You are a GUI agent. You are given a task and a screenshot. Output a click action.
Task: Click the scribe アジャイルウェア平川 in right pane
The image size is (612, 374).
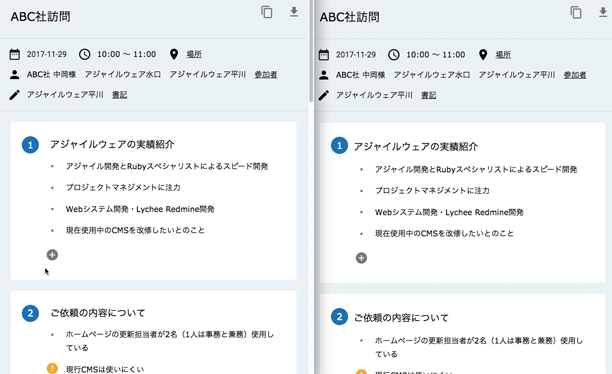pyautogui.click(x=374, y=95)
